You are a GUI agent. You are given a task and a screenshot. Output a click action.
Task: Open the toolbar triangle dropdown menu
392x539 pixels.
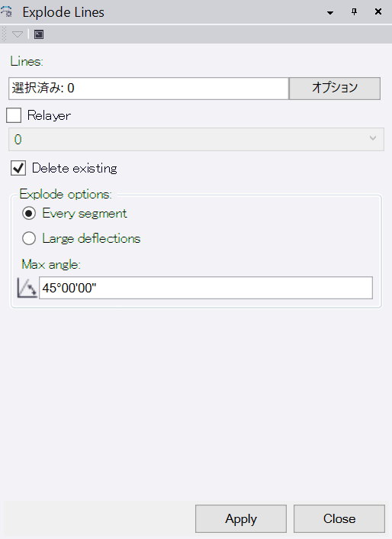click(18, 34)
